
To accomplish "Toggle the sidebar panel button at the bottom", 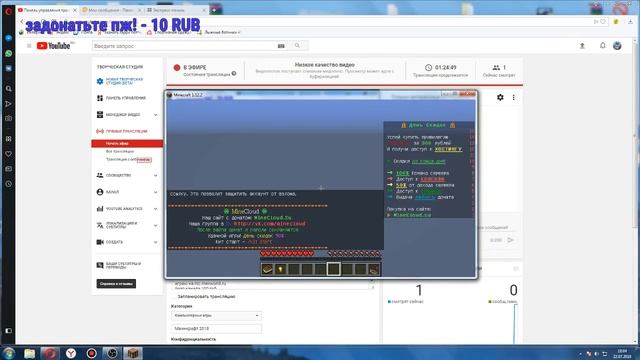I will 8,331.
